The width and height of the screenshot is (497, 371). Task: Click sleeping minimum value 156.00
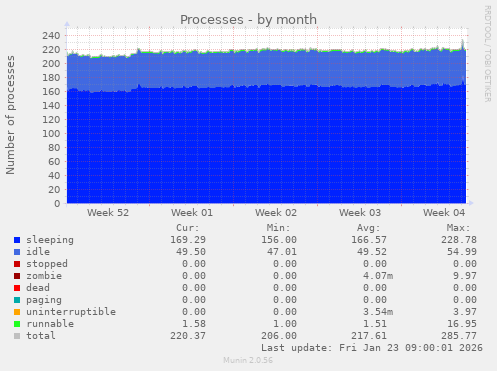click(x=279, y=240)
